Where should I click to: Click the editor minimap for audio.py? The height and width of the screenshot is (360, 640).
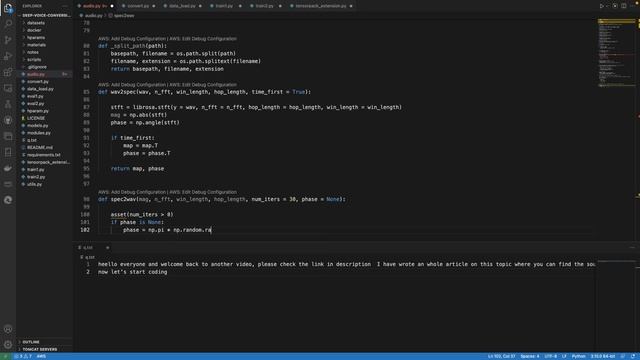point(616,53)
